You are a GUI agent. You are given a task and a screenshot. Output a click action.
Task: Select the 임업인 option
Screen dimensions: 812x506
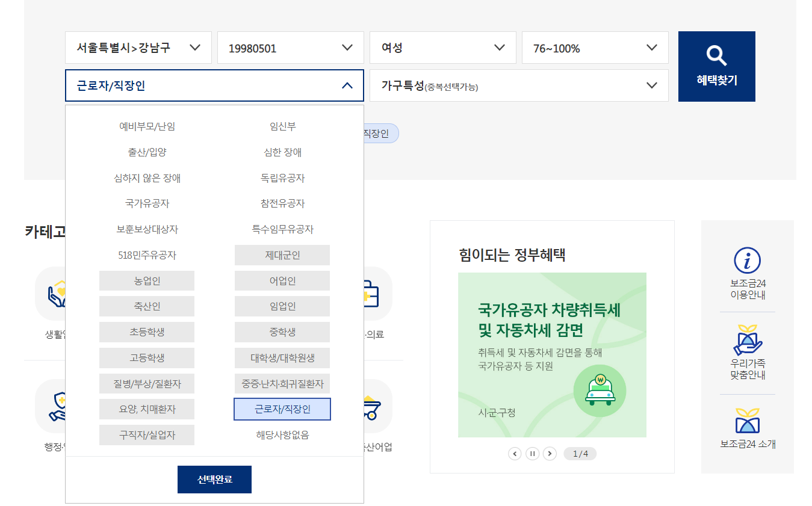pos(282,306)
